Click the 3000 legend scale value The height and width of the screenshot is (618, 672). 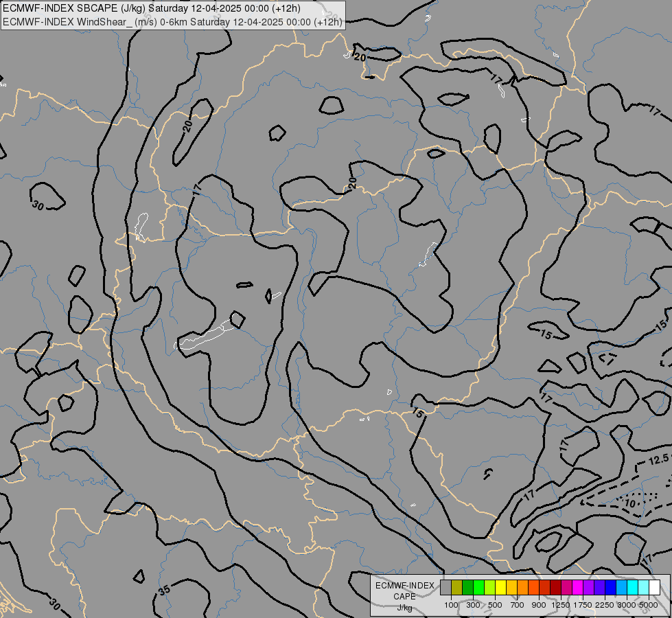coord(627,605)
